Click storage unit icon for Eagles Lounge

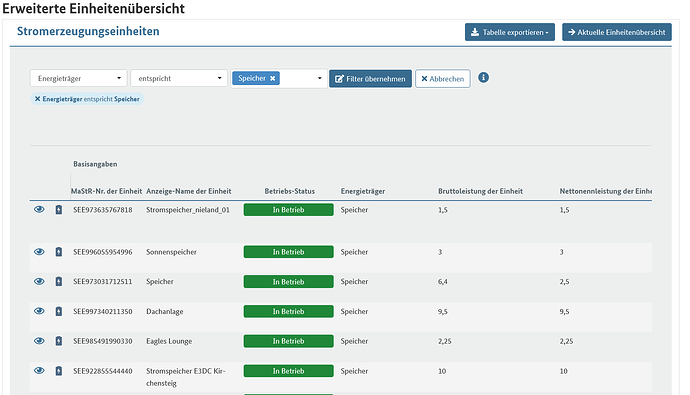click(59, 341)
